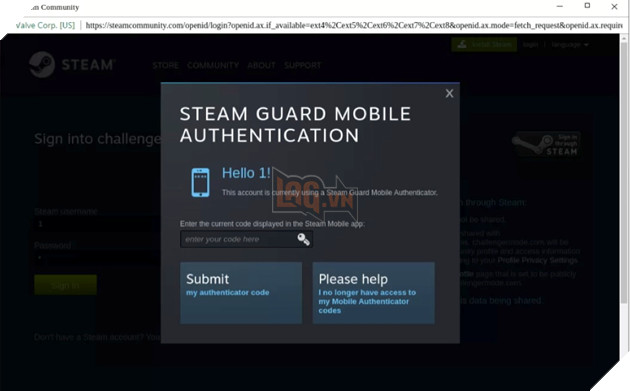Click Sign in through Steam badge
This screenshot has width=630, height=391.
(546, 145)
